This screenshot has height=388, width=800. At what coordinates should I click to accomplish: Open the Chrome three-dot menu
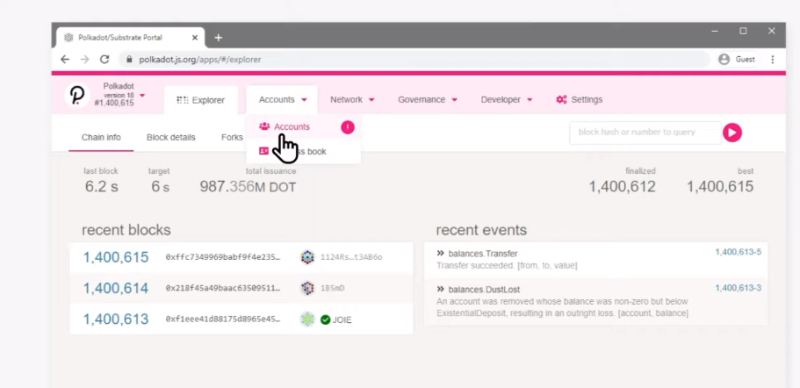tap(772, 59)
